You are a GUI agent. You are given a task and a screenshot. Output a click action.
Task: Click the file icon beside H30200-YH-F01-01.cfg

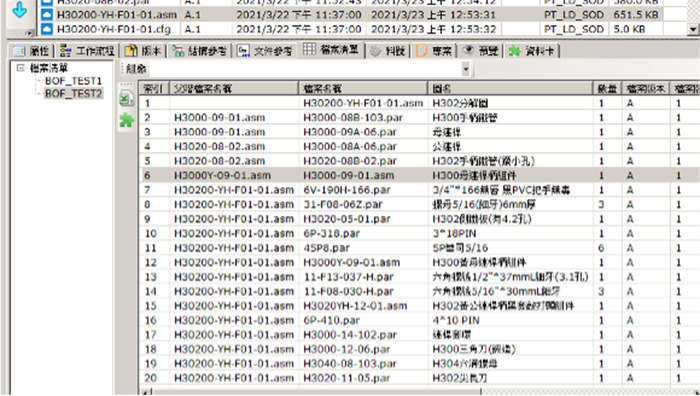[x=46, y=29]
